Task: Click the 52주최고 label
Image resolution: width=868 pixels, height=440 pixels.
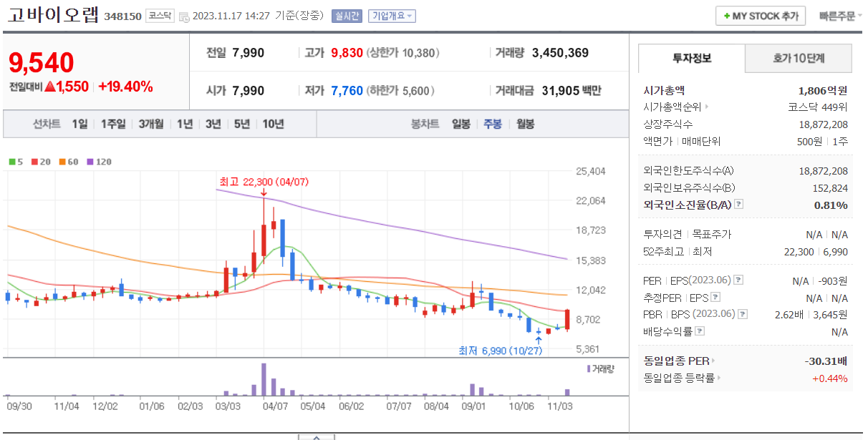Action: (x=663, y=252)
